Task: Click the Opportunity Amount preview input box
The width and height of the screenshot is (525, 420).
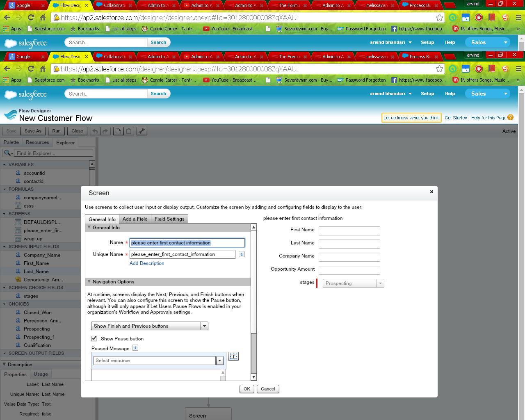Action: click(349, 270)
